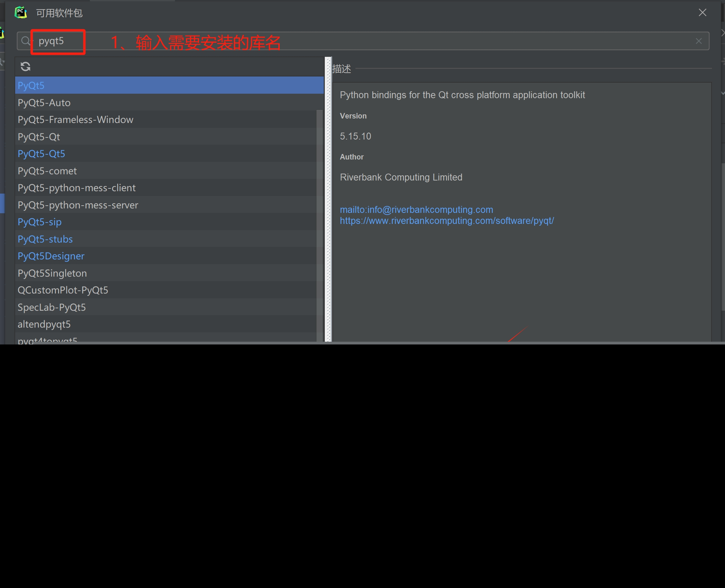Click the dotted splitter between list and description
The height and width of the screenshot is (588, 725).
coord(328,199)
